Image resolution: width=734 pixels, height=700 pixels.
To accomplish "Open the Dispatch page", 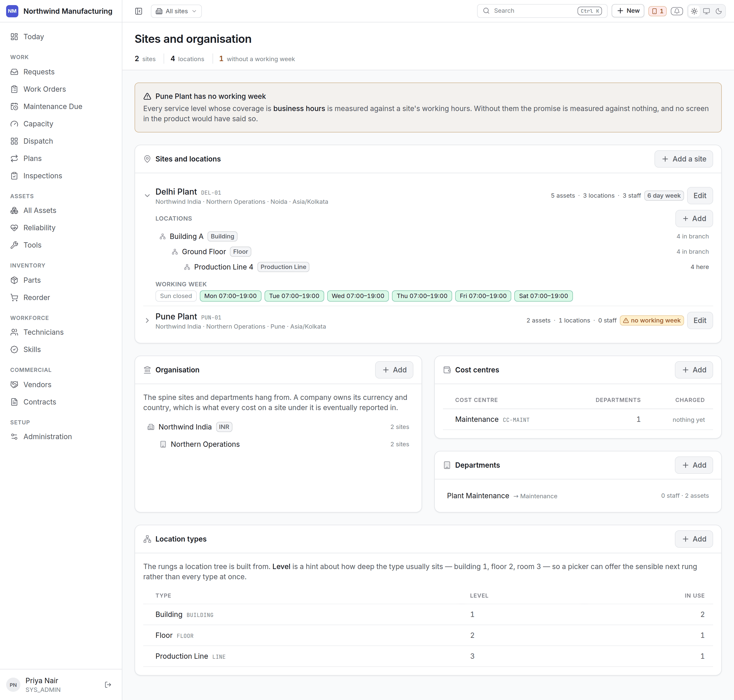I will (61, 141).
